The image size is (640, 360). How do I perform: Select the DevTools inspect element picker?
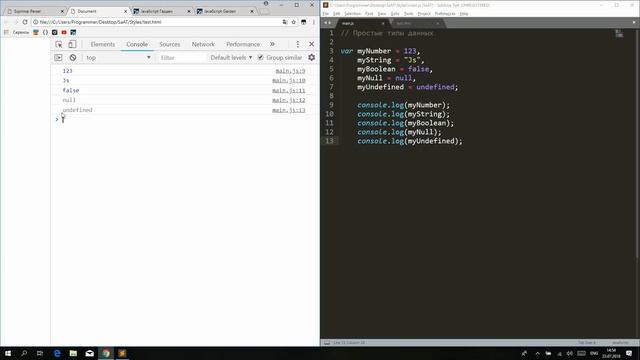[x=59, y=44]
